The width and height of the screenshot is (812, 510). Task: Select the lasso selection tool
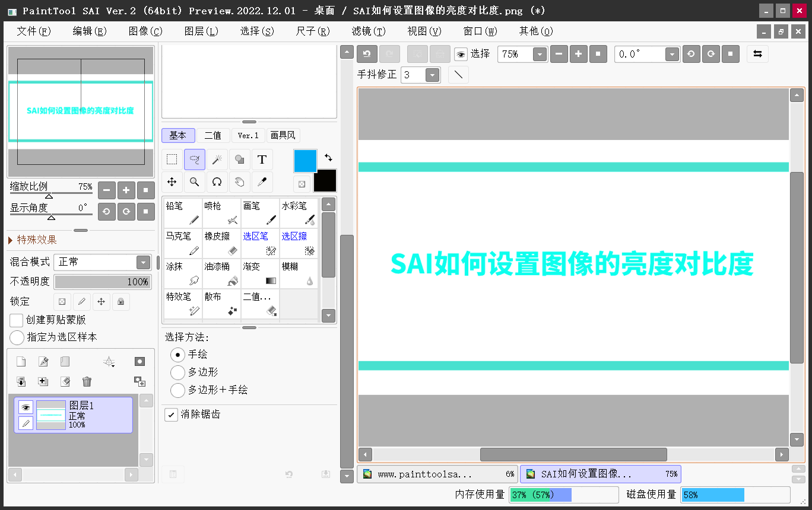coord(195,160)
